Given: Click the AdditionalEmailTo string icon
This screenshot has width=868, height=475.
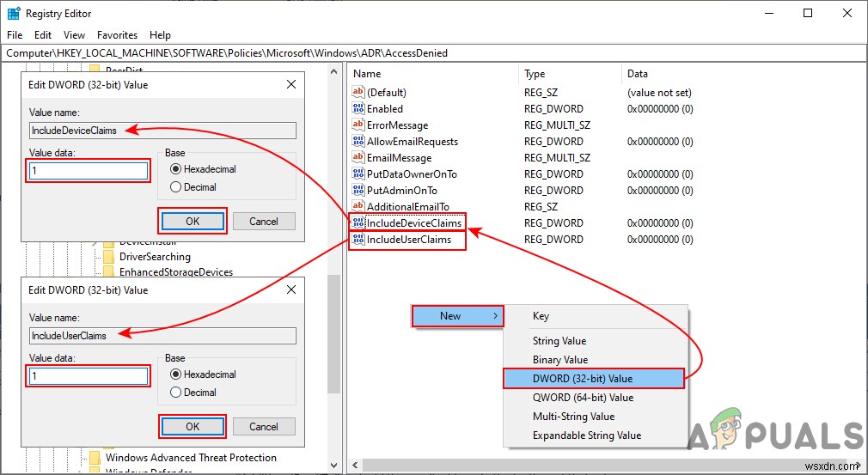Looking at the screenshot, I should tap(358, 207).
